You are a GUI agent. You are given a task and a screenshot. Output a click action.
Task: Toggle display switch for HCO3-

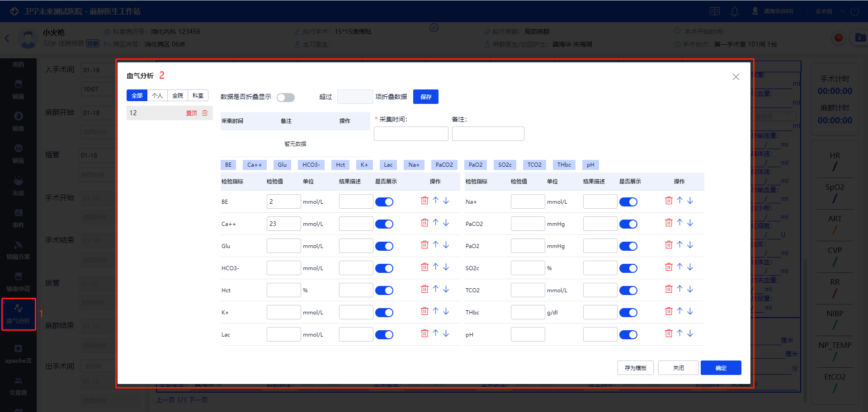pyautogui.click(x=384, y=268)
